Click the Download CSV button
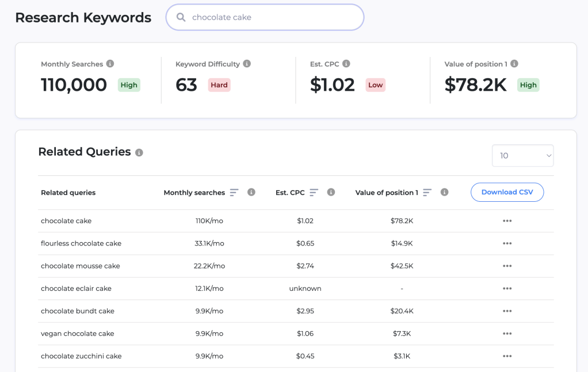This screenshot has width=588, height=372. (x=507, y=192)
